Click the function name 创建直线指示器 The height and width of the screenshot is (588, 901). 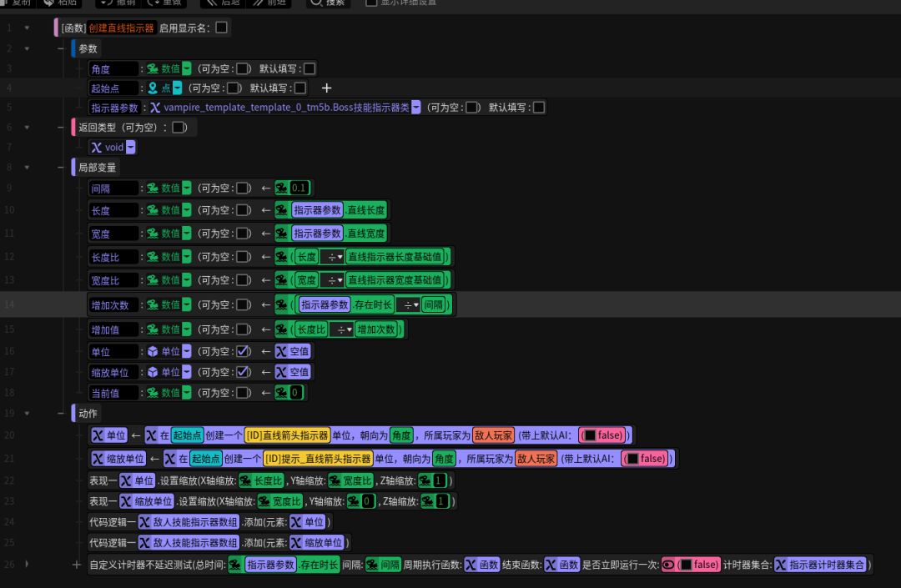click(x=121, y=28)
